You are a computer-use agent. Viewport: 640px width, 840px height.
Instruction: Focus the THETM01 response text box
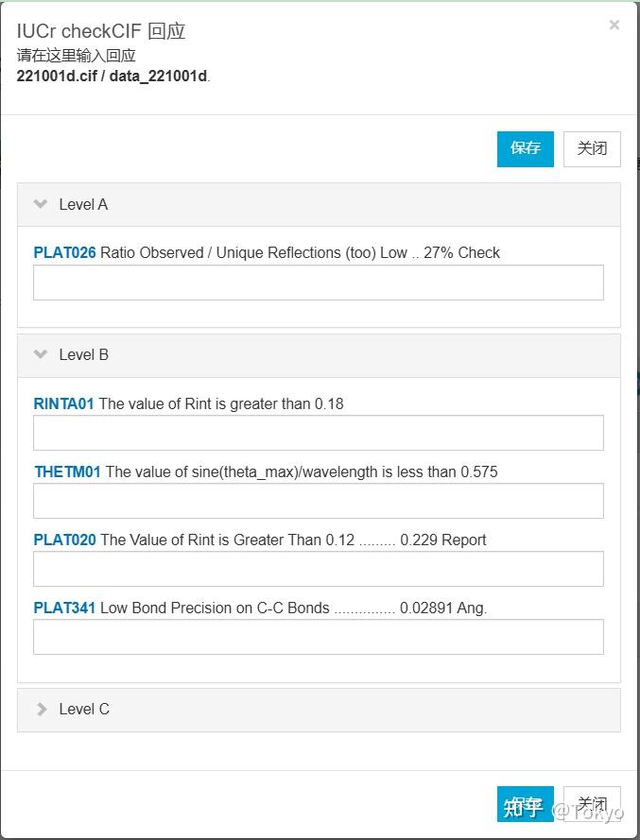tap(318, 501)
